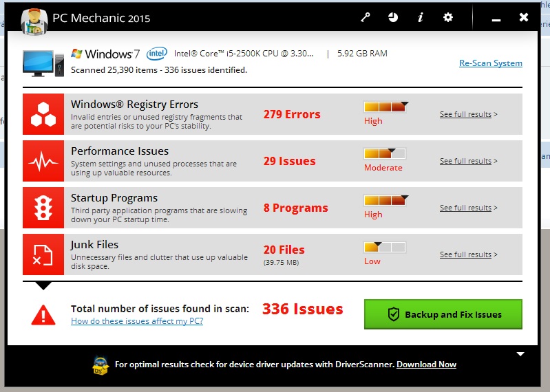See full results for Startup Programs

[469, 208]
